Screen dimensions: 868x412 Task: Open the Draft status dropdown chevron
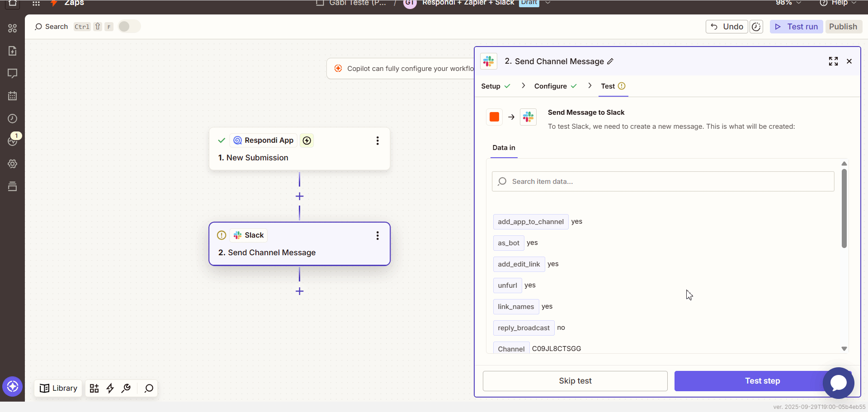pos(548,3)
